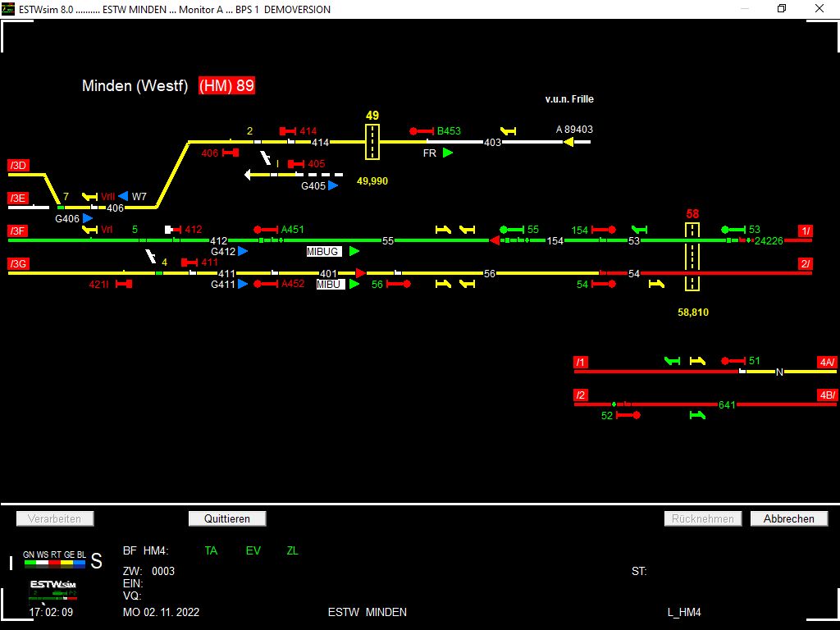Click the Abbrechen button
840x630 pixels.
click(x=788, y=518)
